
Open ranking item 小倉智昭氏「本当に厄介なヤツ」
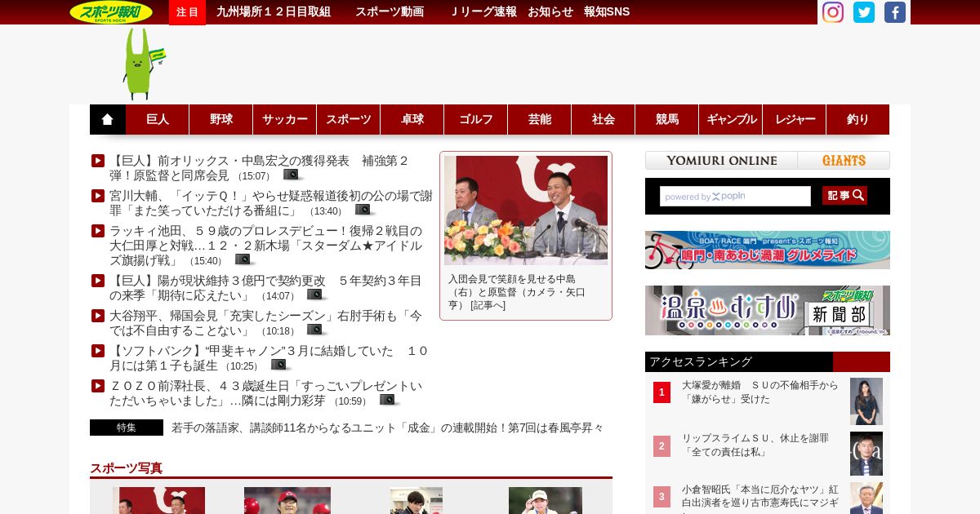(x=759, y=497)
